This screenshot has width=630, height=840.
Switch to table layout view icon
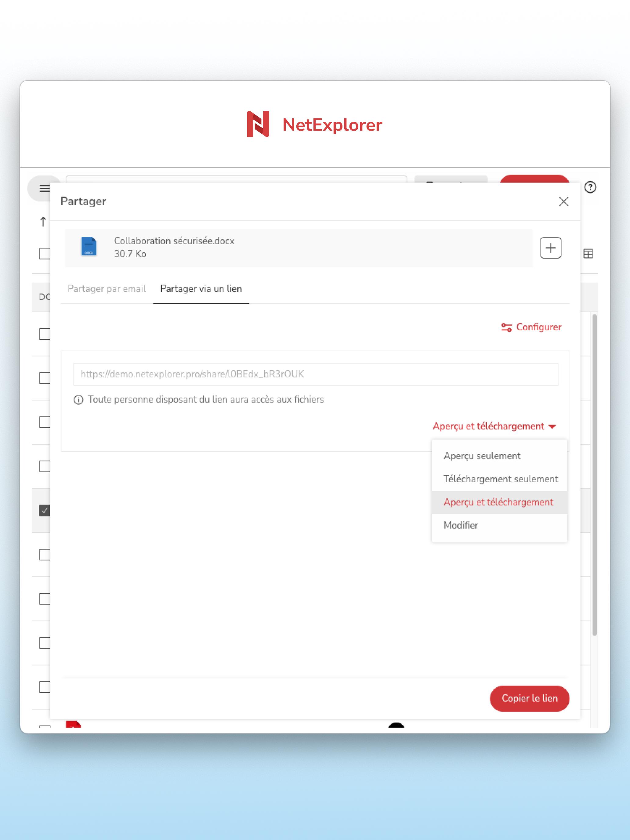[x=588, y=253]
